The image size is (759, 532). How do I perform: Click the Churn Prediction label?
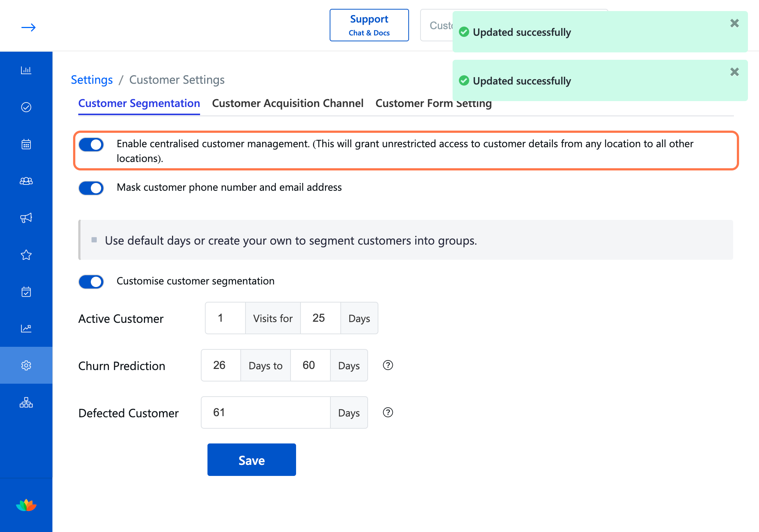[x=122, y=366]
